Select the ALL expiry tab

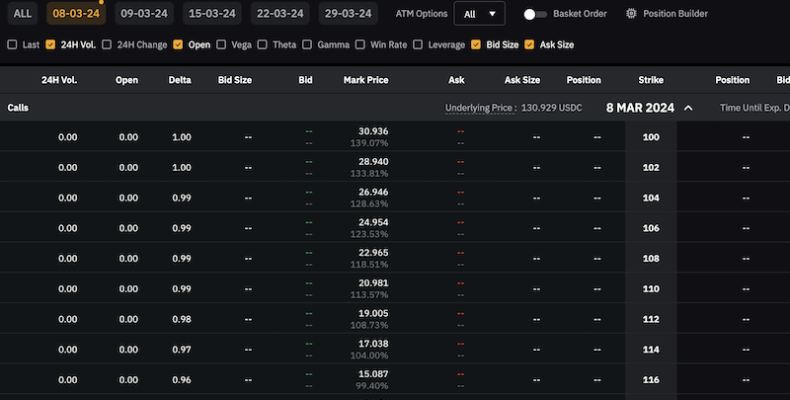click(x=22, y=14)
